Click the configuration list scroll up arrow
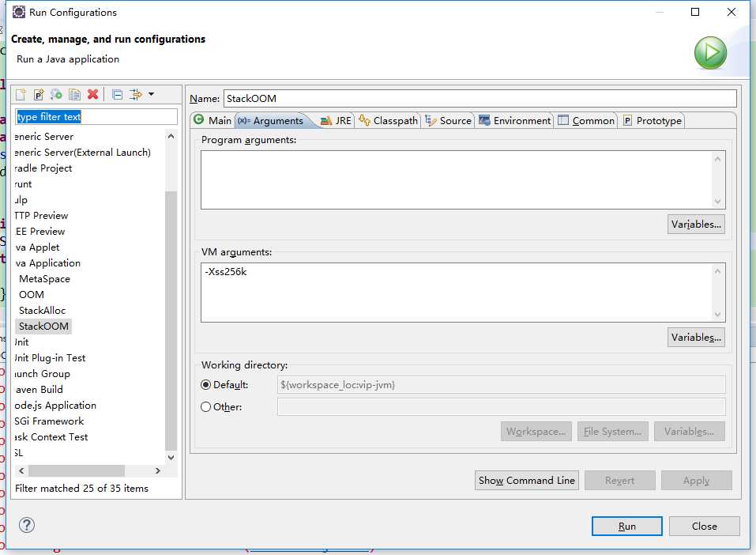The image size is (756, 555). [171, 137]
